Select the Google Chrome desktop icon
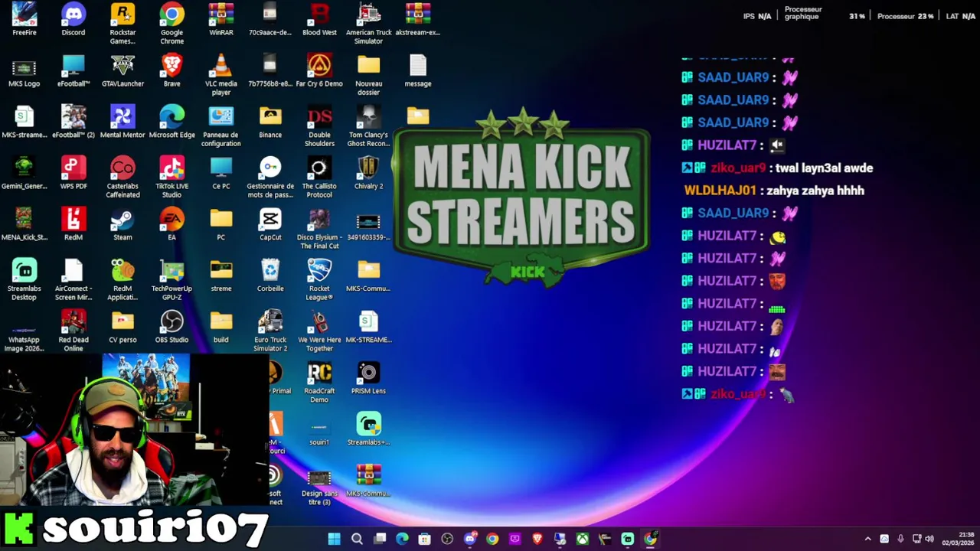The width and height of the screenshot is (980, 551). (x=171, y=24)
